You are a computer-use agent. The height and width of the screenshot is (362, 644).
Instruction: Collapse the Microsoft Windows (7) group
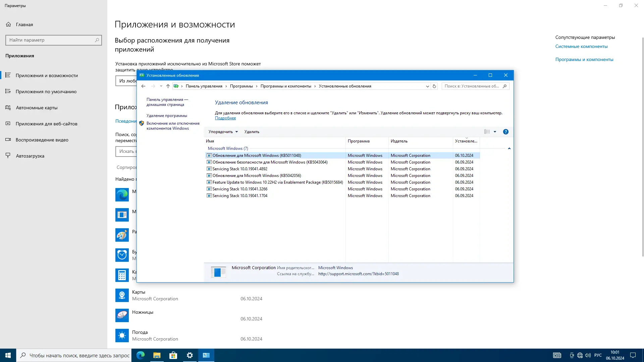(x=509, y=148)
